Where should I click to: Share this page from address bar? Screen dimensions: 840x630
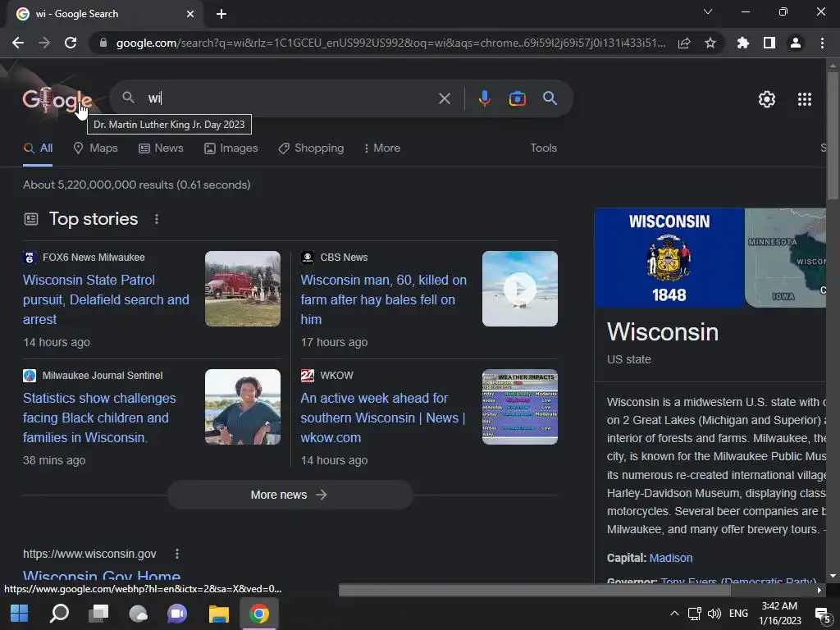(x=684, y=43)
